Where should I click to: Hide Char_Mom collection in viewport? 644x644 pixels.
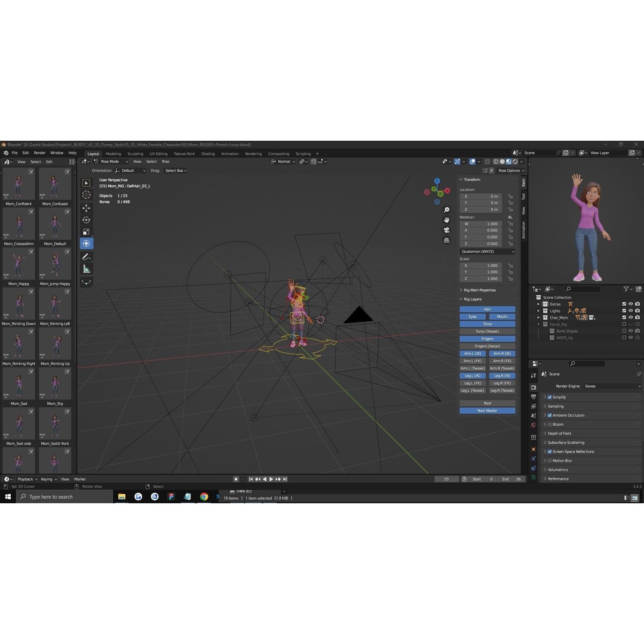click(630, 317)
